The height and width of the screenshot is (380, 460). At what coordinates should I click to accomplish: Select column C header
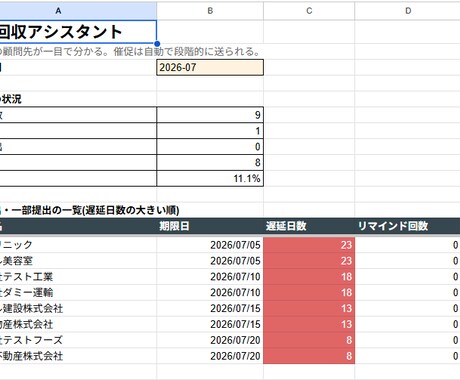[309, 11]
